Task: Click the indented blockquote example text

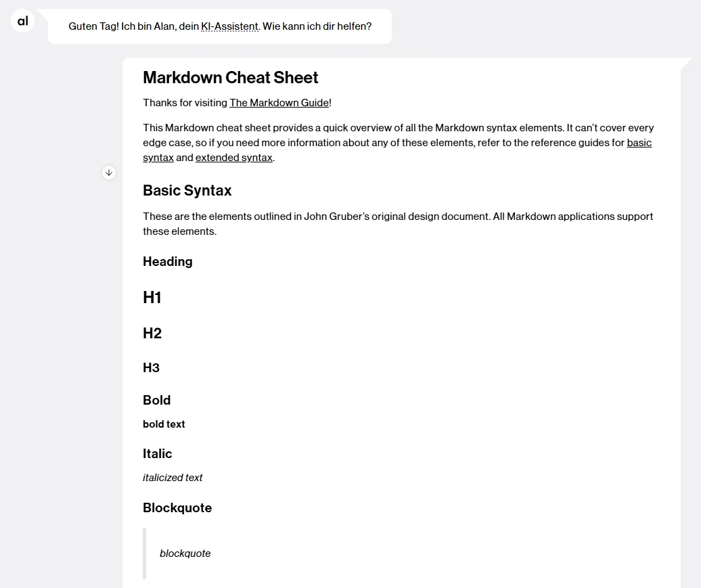Action: [185, 553]
